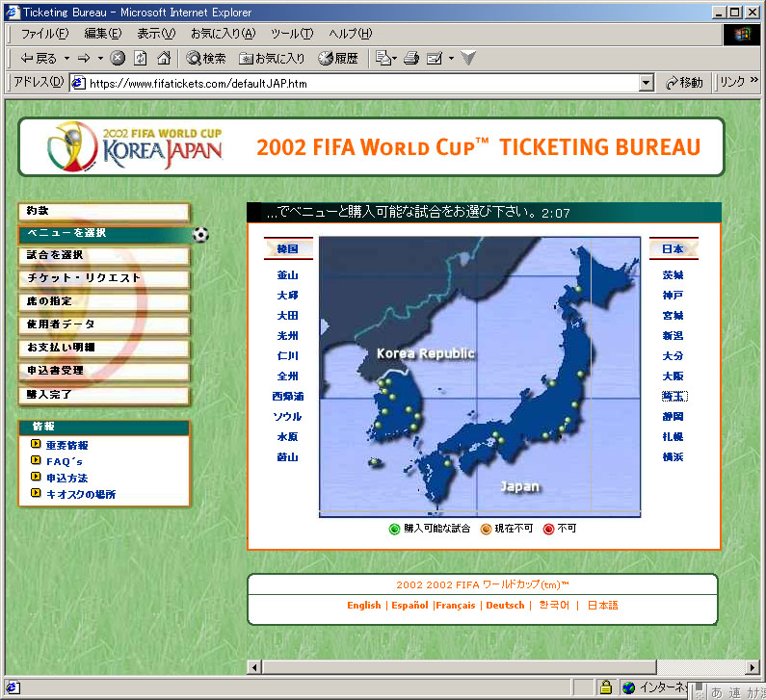
Task: Select the 約款 step in sidebar
Action: tap(103, 212)
